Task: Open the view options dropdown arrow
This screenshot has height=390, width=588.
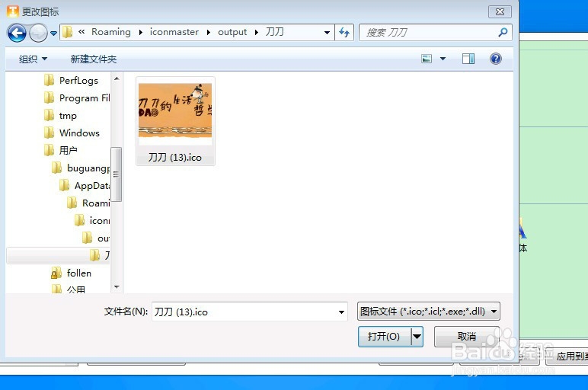Action: click(443, 59)
